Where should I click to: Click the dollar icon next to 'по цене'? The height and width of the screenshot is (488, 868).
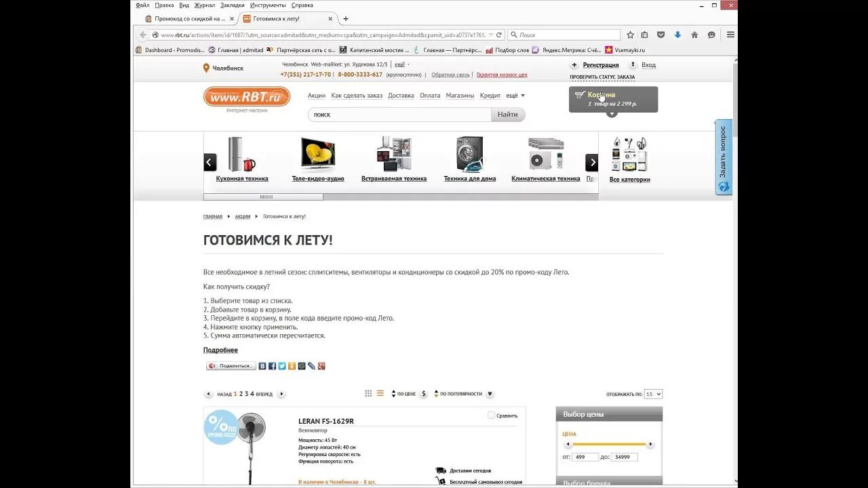pos(424,394)
